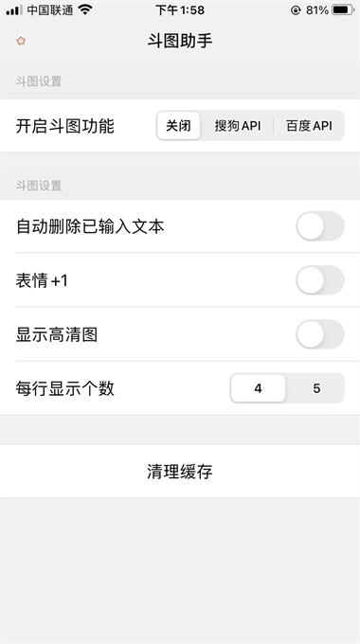
Task: Choose 4 items per row
Action: [258, 388]
